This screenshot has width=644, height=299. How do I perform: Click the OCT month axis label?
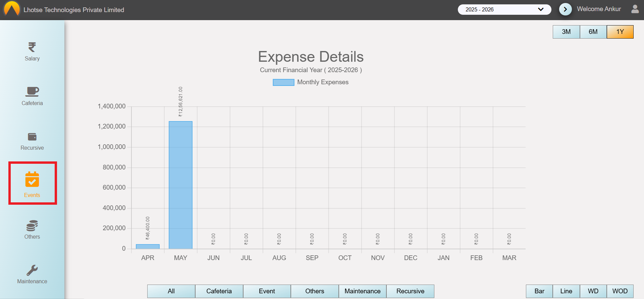[345, 258]
